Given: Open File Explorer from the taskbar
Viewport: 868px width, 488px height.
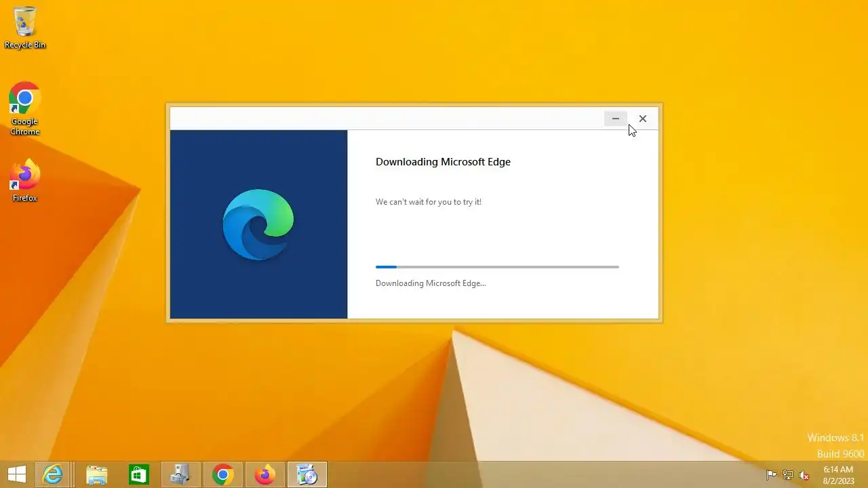Looking at the screenshot, I should click(97, 474).
